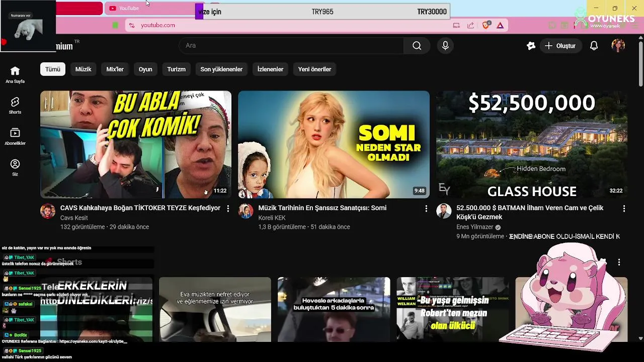Select Son yüklenenler filter chip
This screenshot has width=644, height=362.
tap(221, 69)
